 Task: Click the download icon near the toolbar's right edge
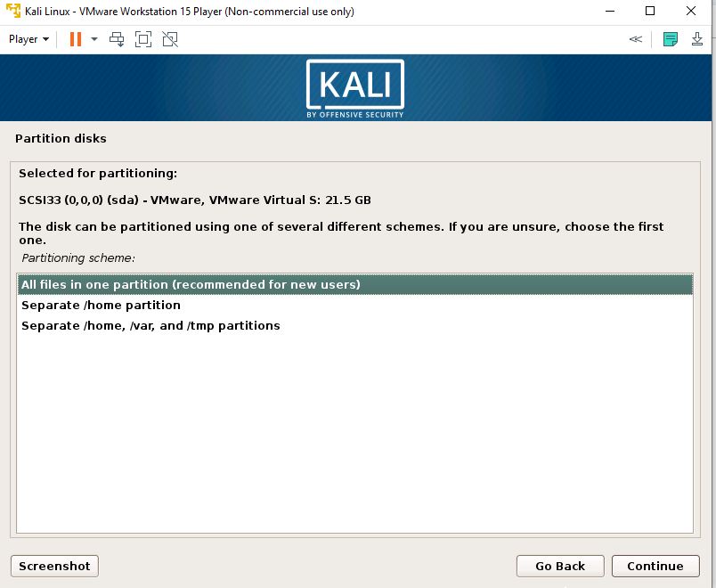tap(696, 39)
